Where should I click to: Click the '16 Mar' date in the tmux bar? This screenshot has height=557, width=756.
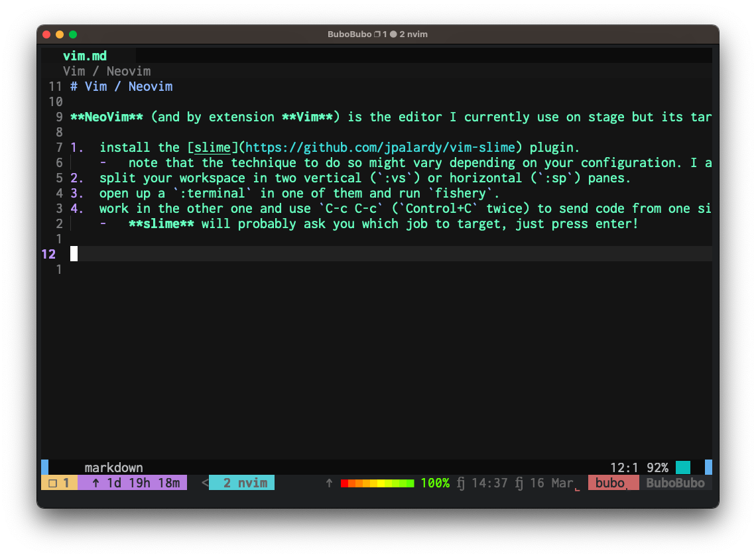552,483
